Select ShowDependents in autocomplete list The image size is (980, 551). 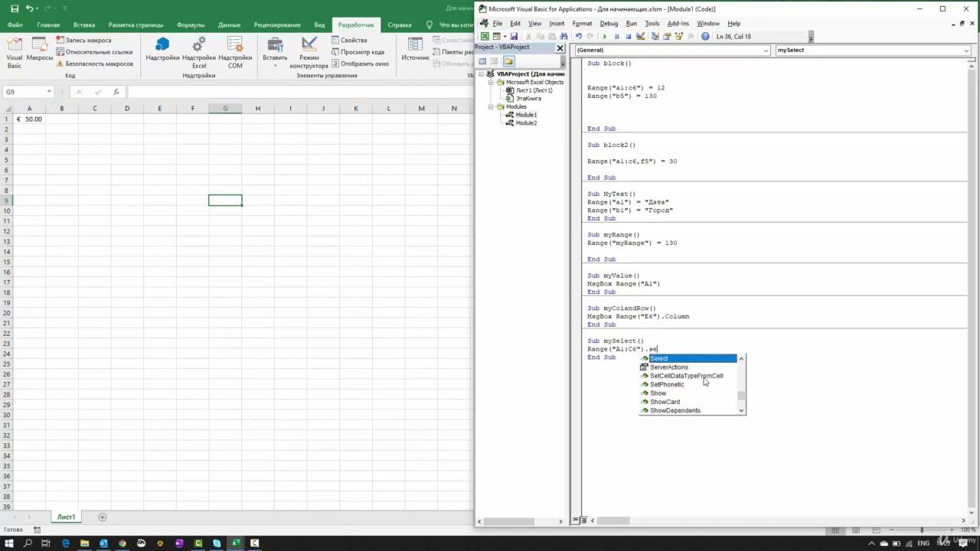pyautogui.click(x=675, y=411)
